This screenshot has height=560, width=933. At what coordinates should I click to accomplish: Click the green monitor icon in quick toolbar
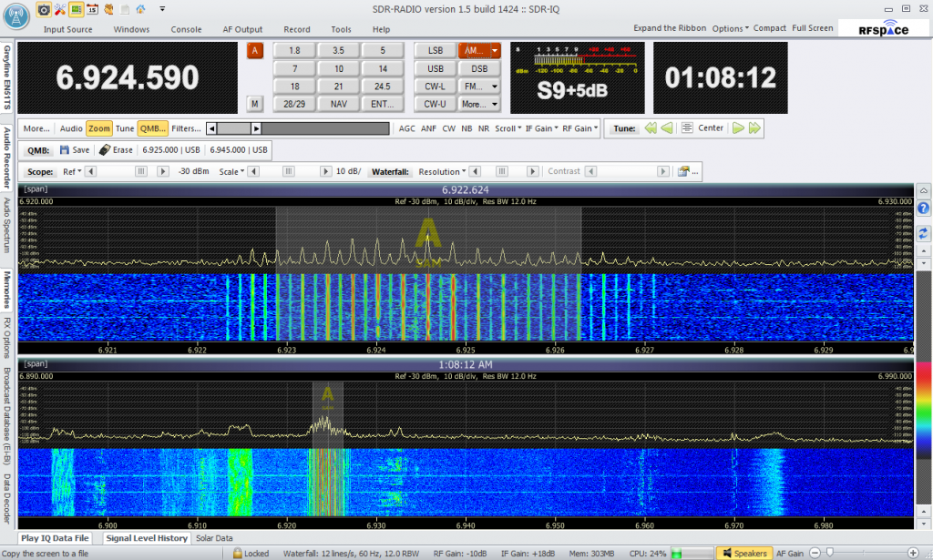pos(77,9)
